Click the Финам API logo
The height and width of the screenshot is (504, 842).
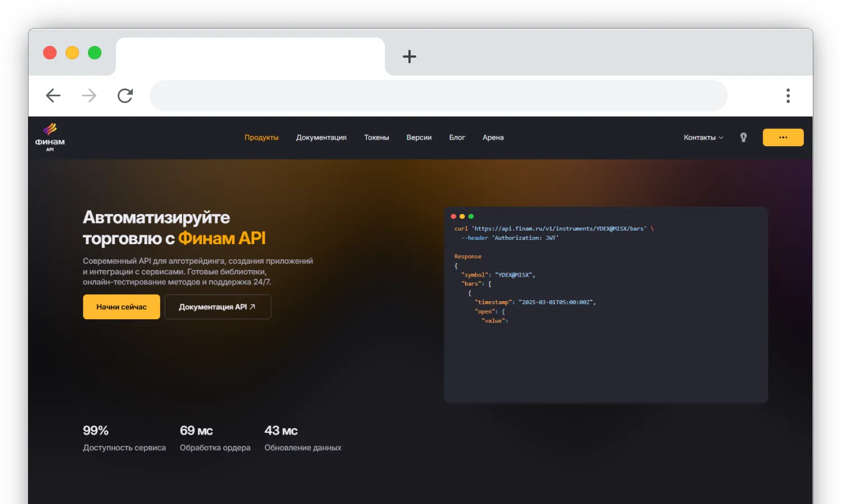click(50, 137)
